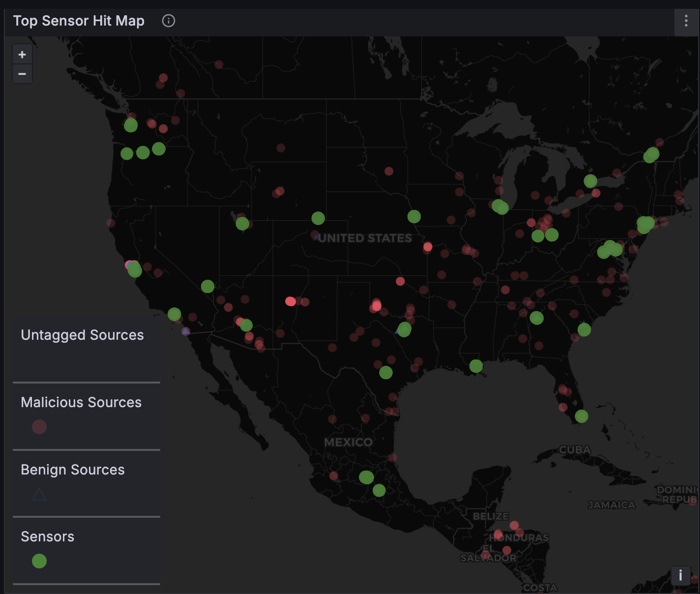This screenshot has height=594, width=700.
Task: Click the Malicious Sources red circle swatch
Action: [x=39, y=427]
